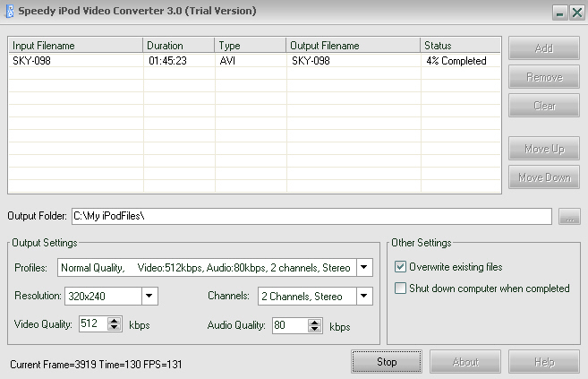The width and height of the screenshot is (588, 379).
Task: Open the Channels dropdown arrow
Action: (364, 296)
